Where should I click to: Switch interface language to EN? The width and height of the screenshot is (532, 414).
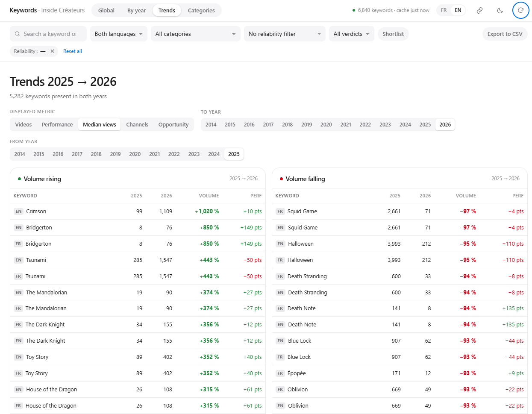pyautogui.click(x=458, y=10)
